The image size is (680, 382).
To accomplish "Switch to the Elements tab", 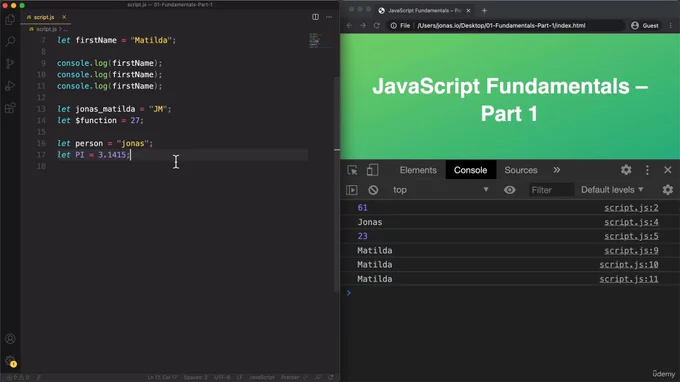I will 418,170.
